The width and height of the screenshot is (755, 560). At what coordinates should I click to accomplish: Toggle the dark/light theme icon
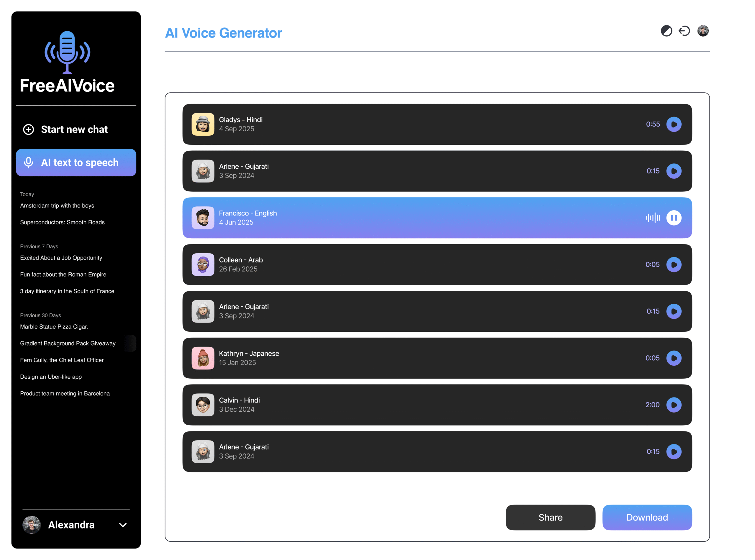click(x=666, y=31)
